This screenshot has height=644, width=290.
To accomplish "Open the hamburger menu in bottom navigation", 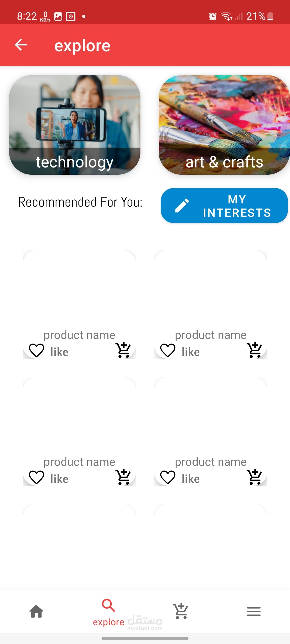I will click(x=254, y=612).
